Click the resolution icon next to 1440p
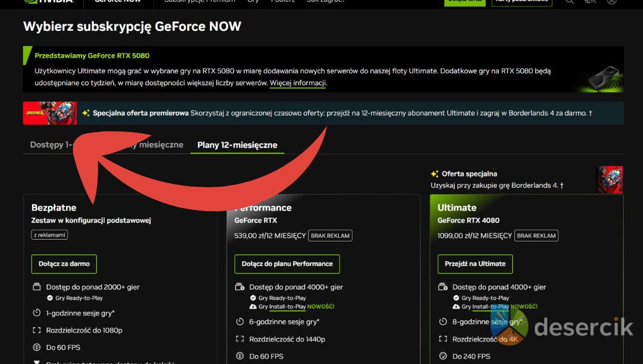The image size is (643, 364). click(x=240, y=339)
